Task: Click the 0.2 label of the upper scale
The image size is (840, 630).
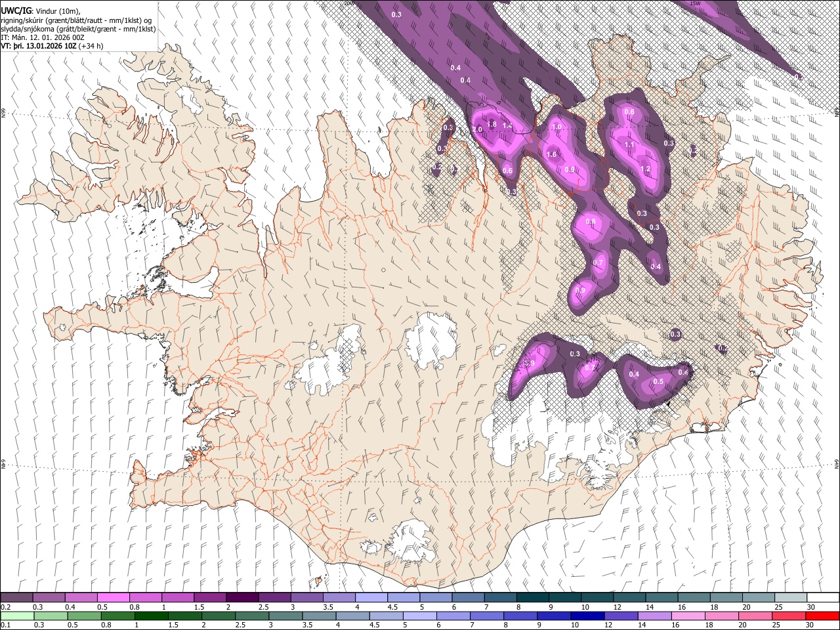Action: point(5,607)
